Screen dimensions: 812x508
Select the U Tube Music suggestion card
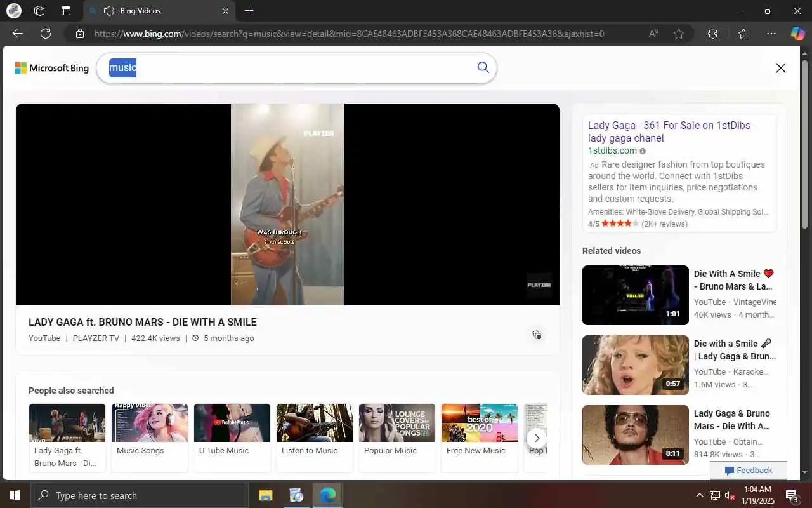pos(232,438)
